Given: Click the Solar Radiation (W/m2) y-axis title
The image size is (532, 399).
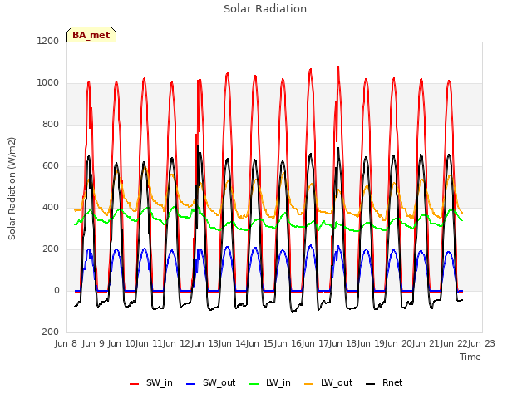Looking at the screenshot, I should pos(12,189).
